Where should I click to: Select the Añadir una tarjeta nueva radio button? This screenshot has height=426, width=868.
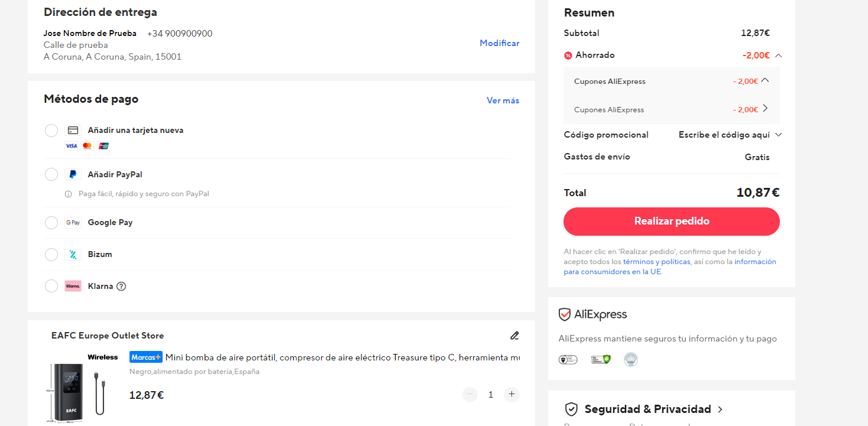(51, 131)
